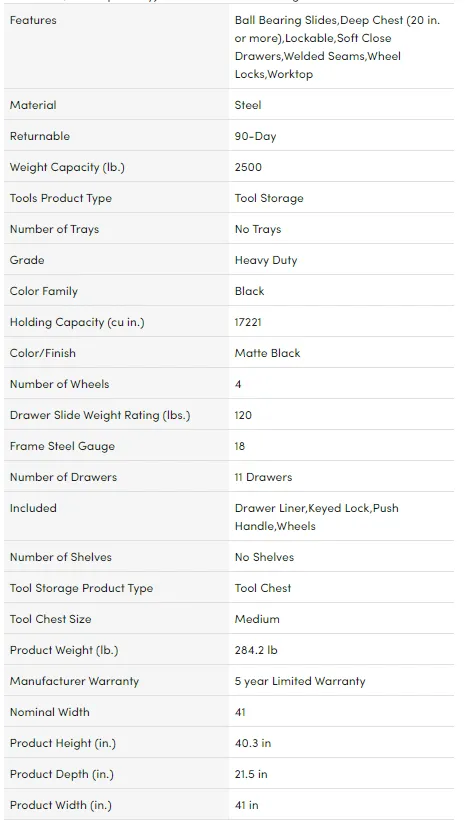Click the 5 year Limited Warranty text
This screenshot has width=465, height=824.
(x=300, y=681)
